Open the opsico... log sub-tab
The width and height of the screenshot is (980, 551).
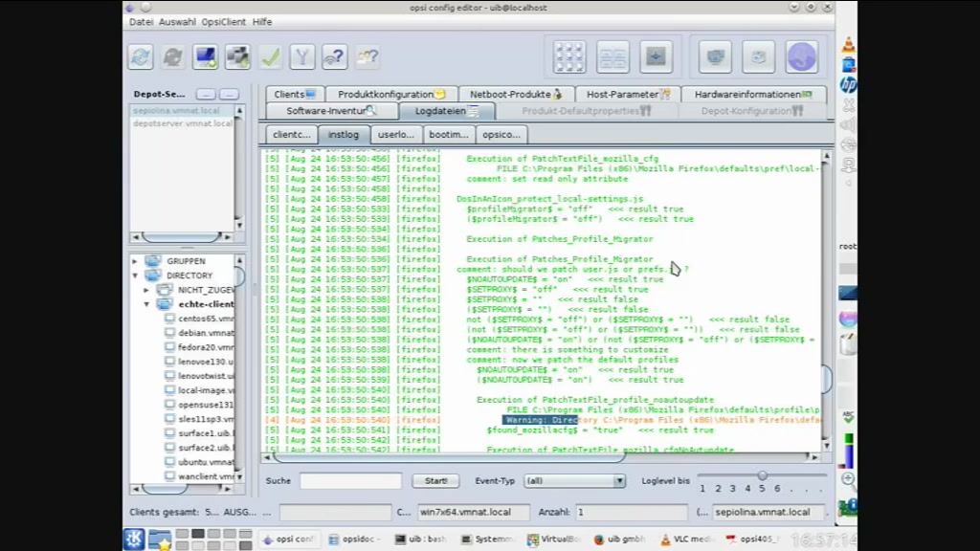[x=501, y=134]
